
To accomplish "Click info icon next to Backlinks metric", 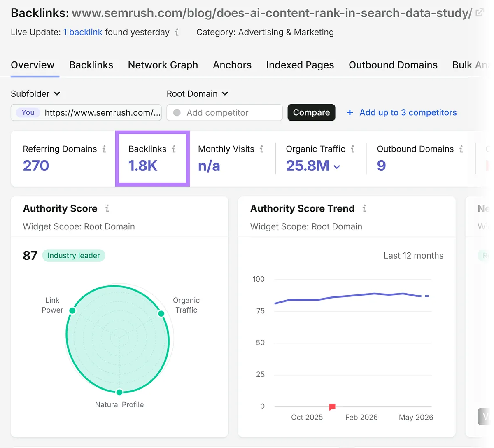I will click(x=174, y=149).
